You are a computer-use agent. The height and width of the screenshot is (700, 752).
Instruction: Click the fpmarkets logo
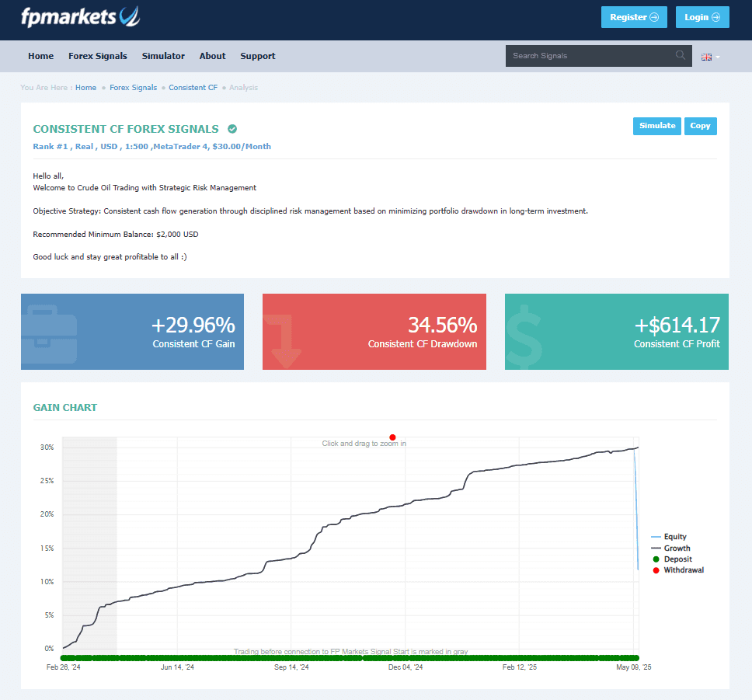80,17
